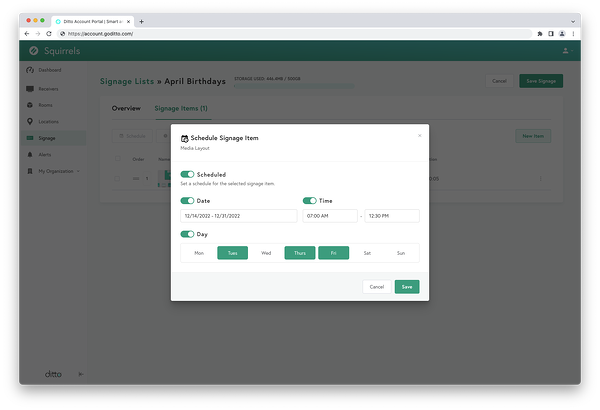Toggle the Day switch

point(187,234)
